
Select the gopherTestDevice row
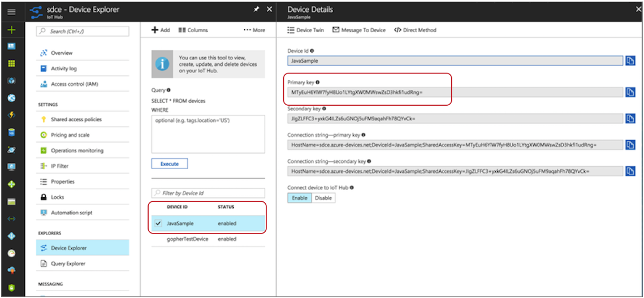pyautogui.click(x=188, y=239)
